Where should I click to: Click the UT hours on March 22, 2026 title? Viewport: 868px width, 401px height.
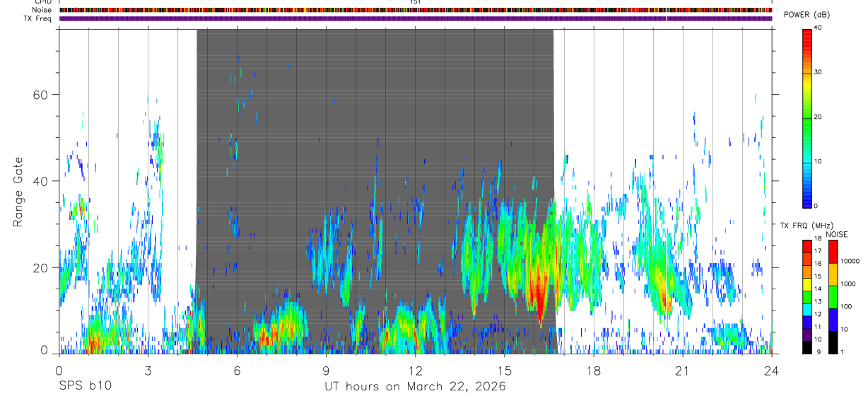[415, 387]
